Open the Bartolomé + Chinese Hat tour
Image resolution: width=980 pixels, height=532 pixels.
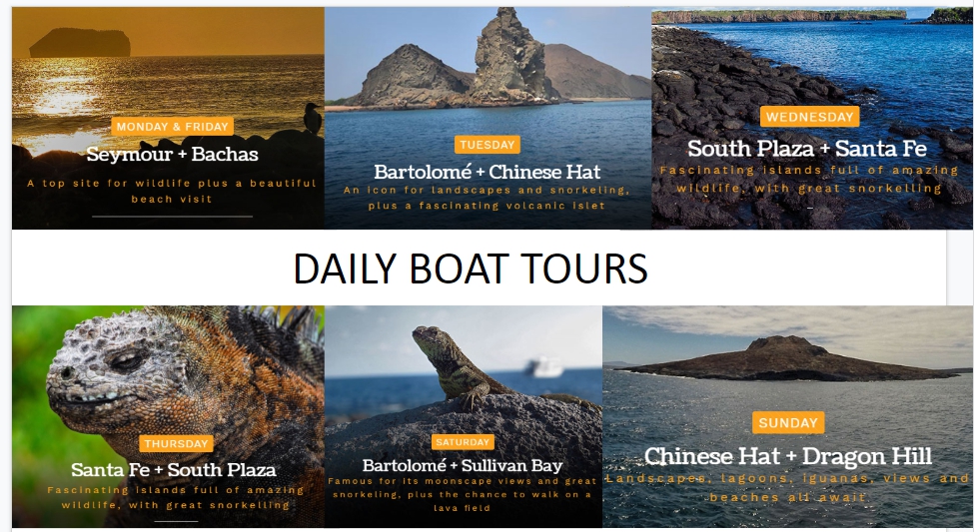click(x=487, y=172)
